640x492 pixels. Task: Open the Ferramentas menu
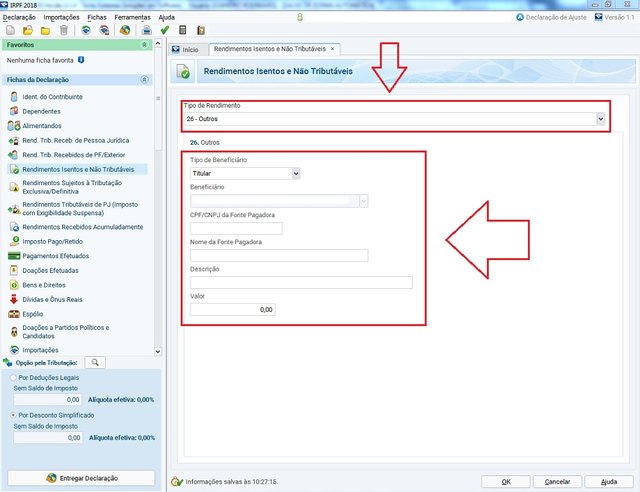pyautogui.click(x=132, y=18)
